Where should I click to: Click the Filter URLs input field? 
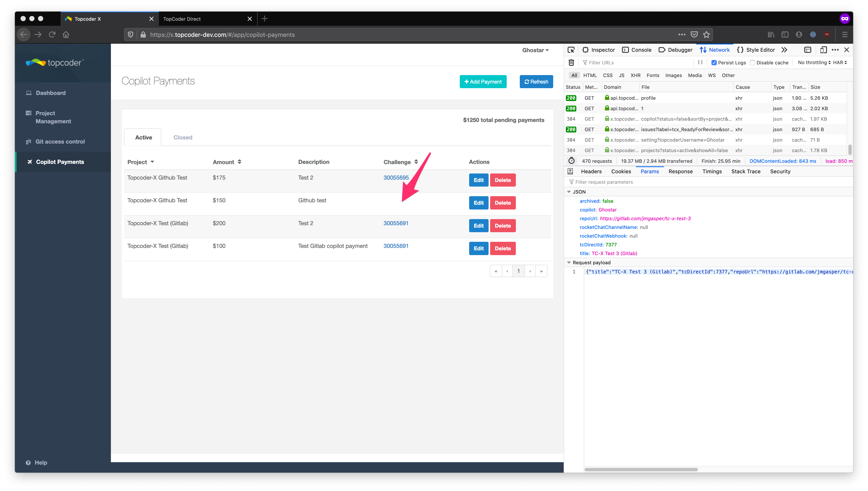pyautogui.click(x=638, y=63)
